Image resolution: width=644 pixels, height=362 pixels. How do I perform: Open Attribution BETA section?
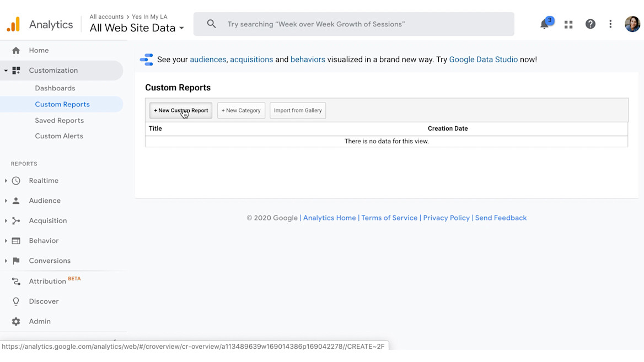pos(55,281)
